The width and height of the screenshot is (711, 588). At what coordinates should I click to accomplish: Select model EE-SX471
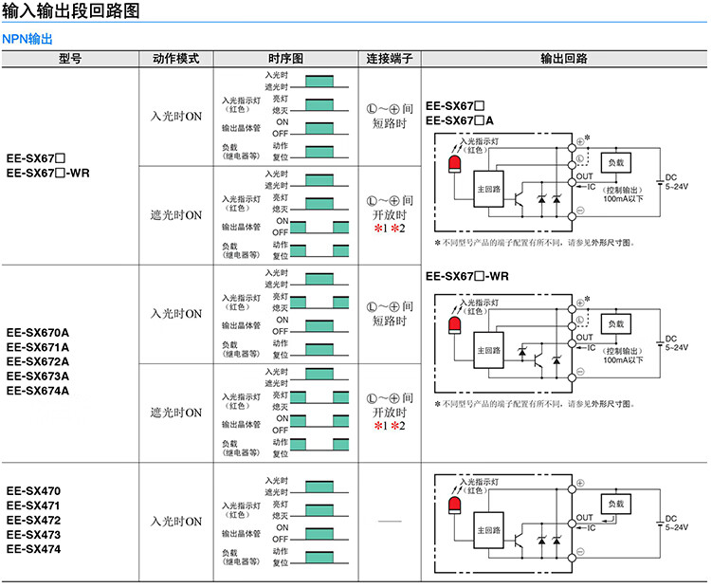(33, 505)
